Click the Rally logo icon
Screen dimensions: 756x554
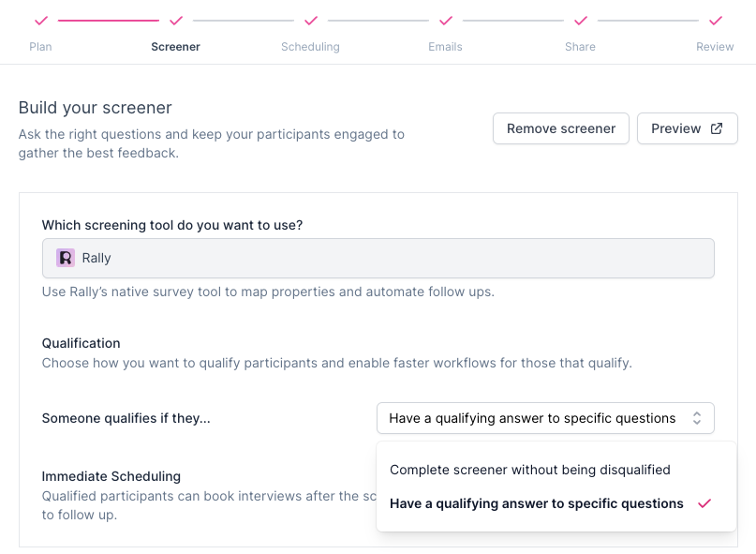coord(66,258)
